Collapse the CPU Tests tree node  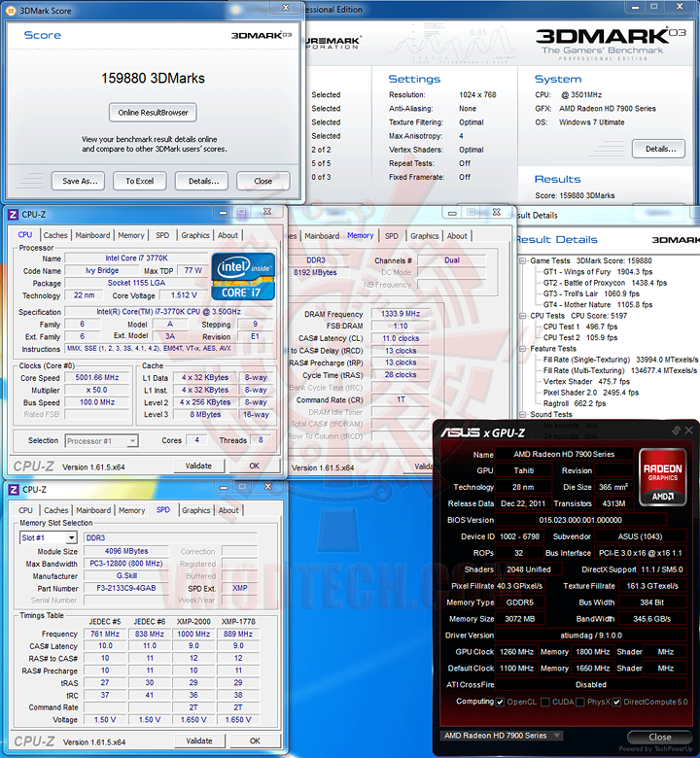[x=523, y=316]
